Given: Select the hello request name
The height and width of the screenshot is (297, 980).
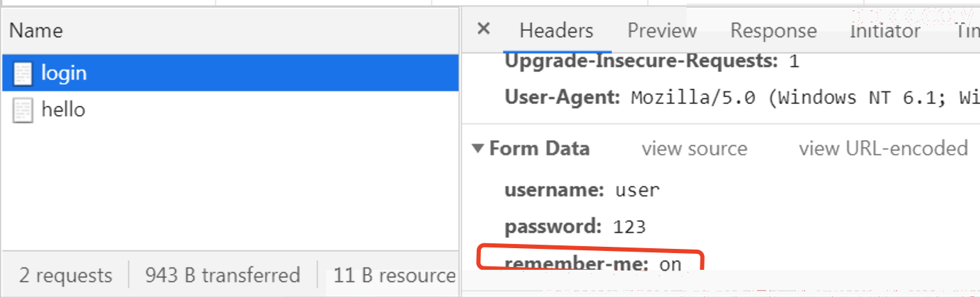Looking at the screenshot, I should click(63, 109).
